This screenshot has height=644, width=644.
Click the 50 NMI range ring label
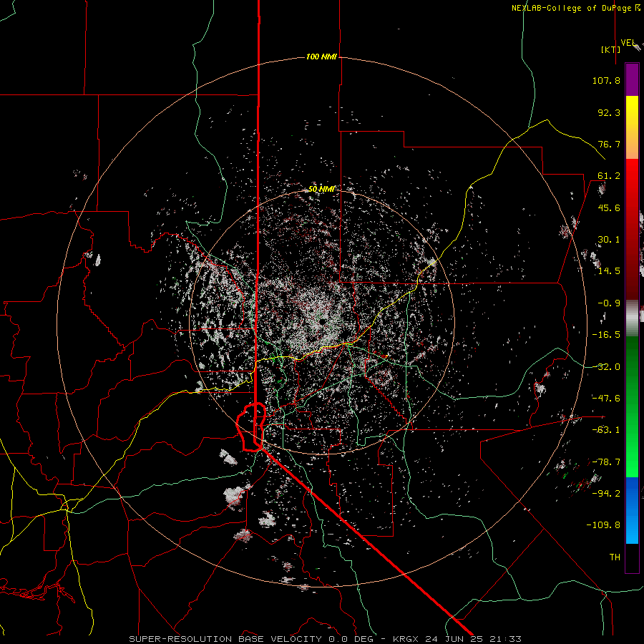[321, 189]
